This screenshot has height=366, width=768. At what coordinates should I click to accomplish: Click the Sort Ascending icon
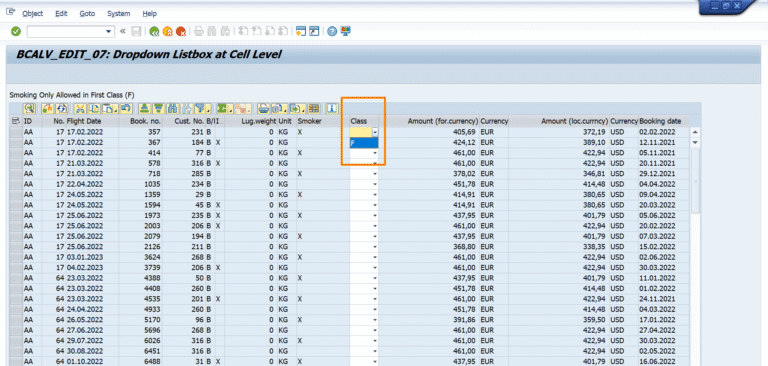[x=144, y=108]
